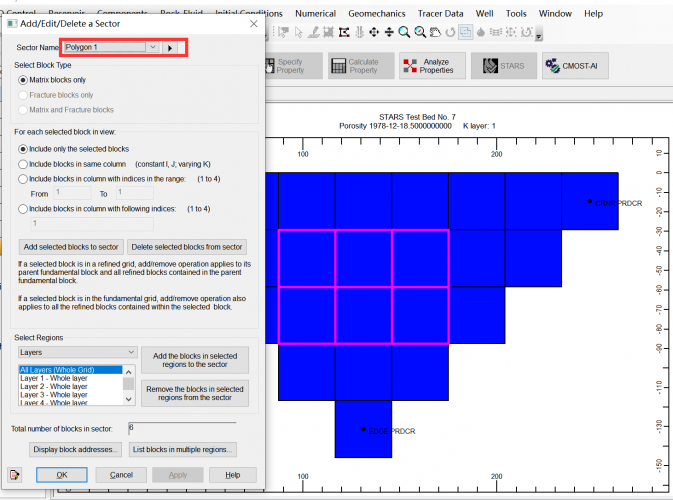Open Analyze Properties tool

[427, 66]
